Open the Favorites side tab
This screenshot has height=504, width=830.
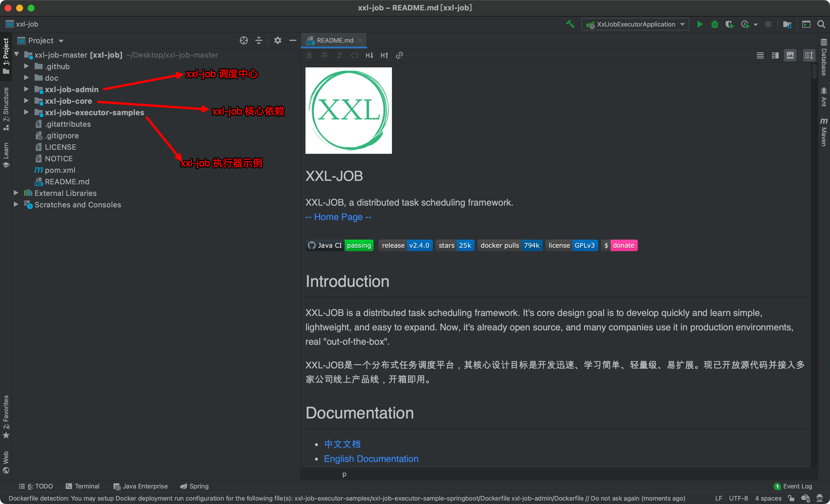coord(6,417)
